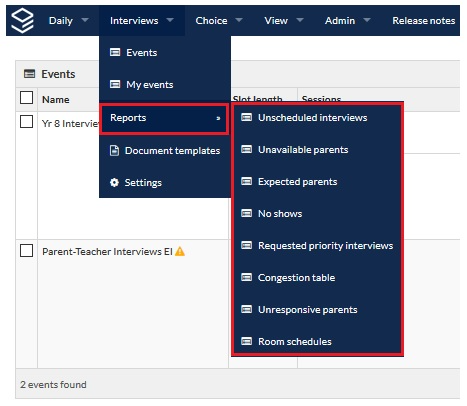
Task: Open the Release notes link
Action: coord(423,20)
